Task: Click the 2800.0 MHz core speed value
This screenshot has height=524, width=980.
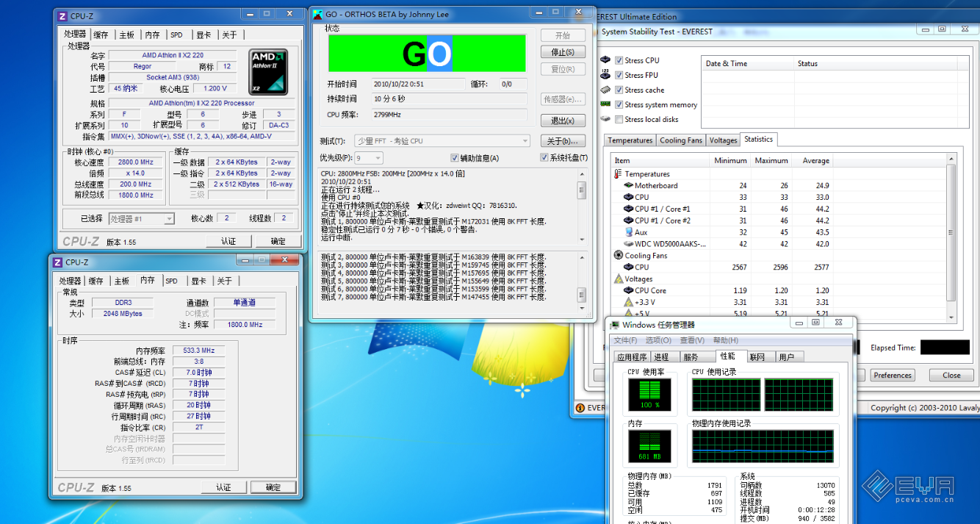Action: [134, 162]
